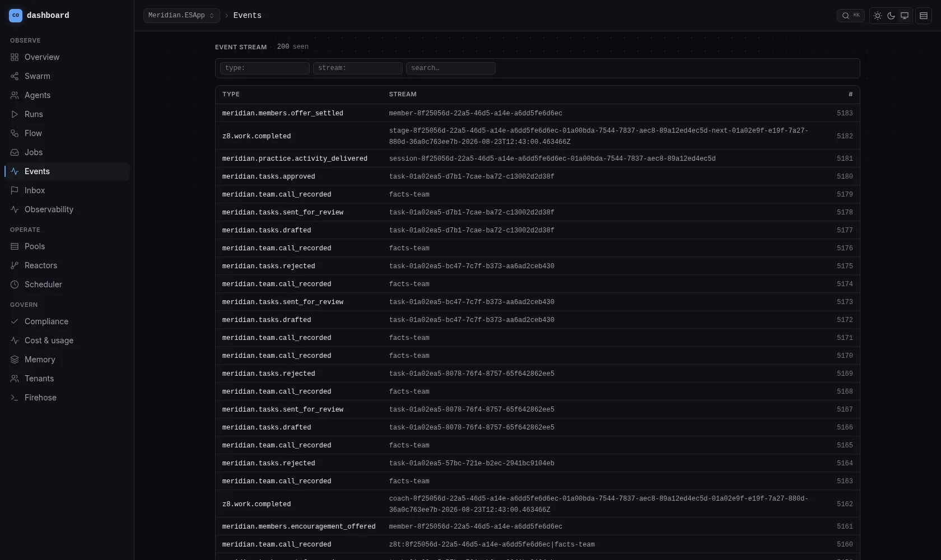Viewport: 941px width, 560px height.
Task: Click the STREAM column header
Action: pos(403,95)
